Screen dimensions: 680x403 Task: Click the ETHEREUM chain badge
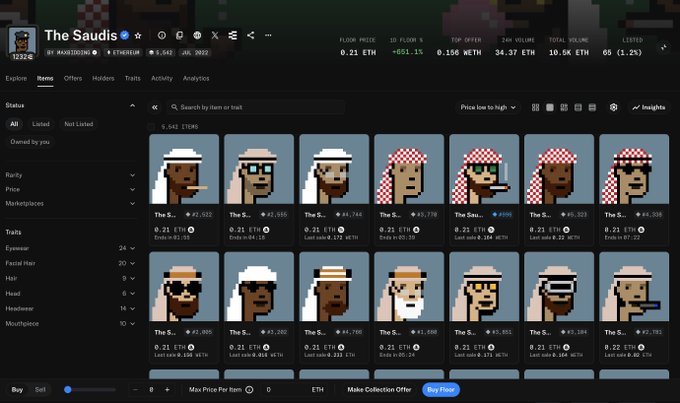coord(123,52)
